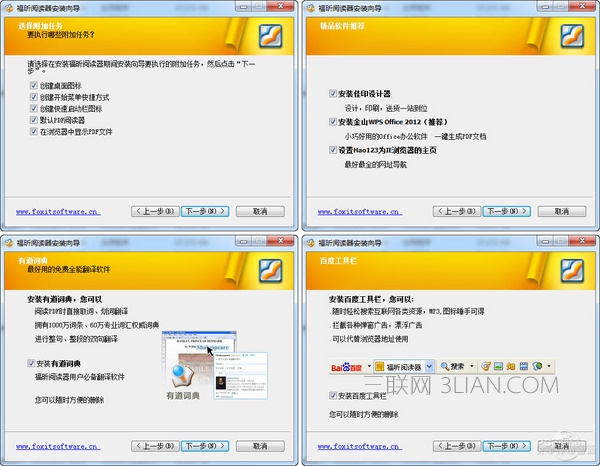Click the text 可以代替浏览器地址使用

(x=369, y=339)
